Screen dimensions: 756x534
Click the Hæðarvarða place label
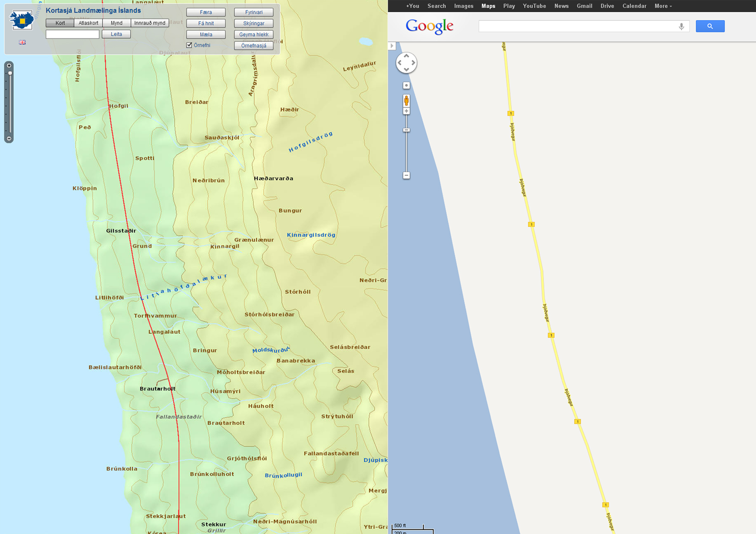(x=273, y=178)
